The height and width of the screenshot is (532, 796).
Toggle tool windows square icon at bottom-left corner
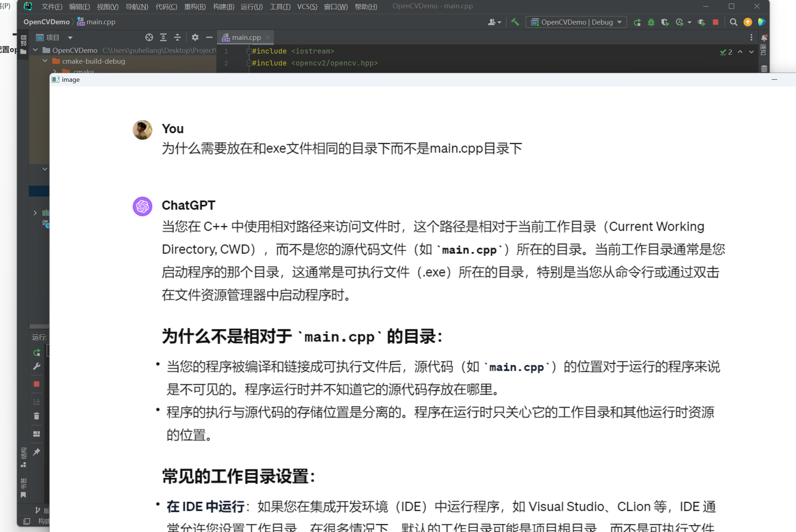26,522
